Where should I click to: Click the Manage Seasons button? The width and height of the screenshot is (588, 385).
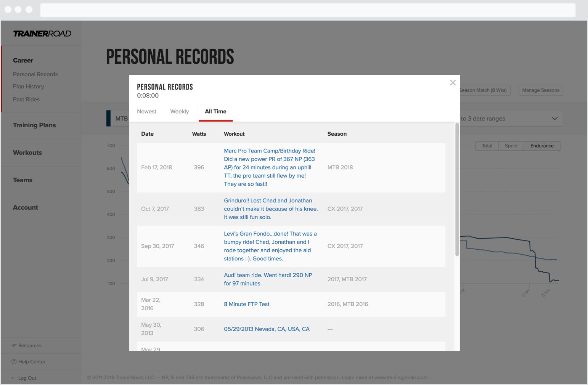coord(541,90)
